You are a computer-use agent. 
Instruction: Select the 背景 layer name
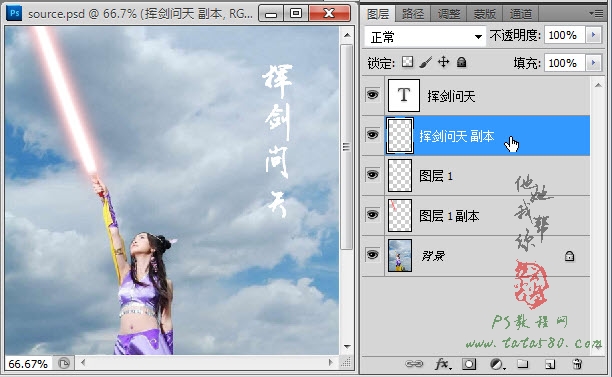click(433, 256)
